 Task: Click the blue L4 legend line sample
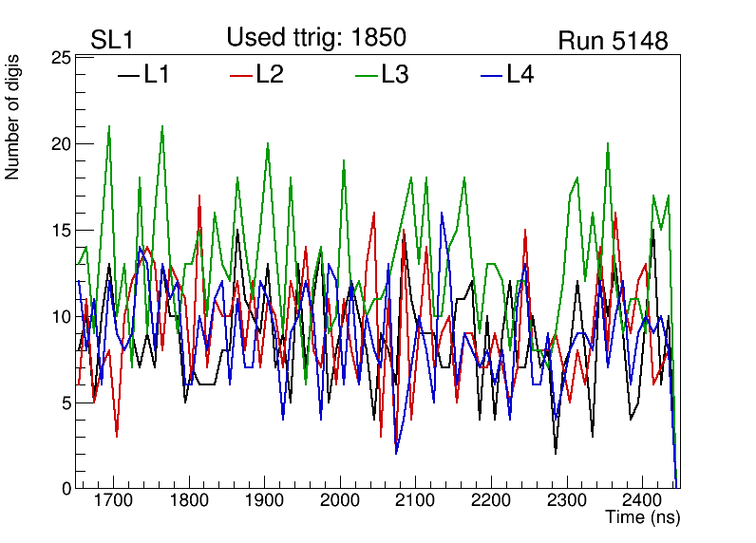(x=492, y=75)
